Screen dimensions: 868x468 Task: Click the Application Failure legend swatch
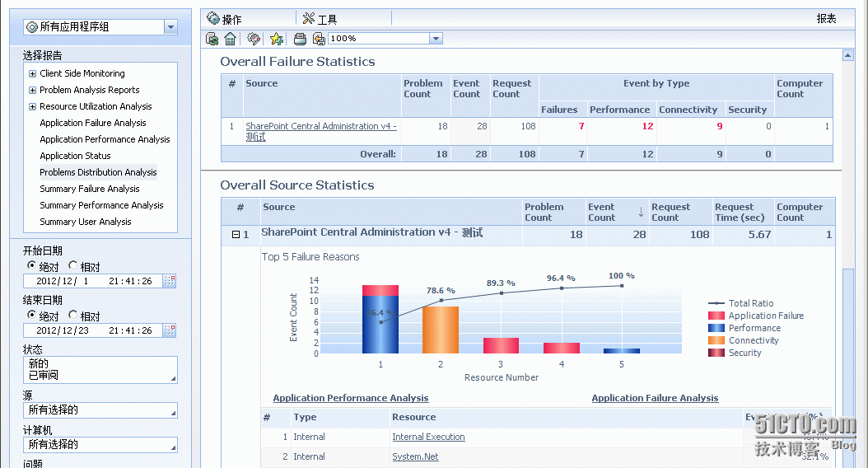716,316
